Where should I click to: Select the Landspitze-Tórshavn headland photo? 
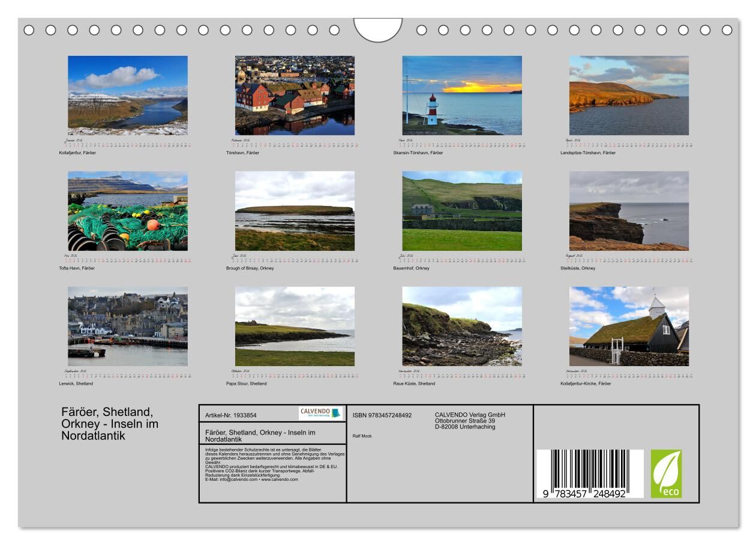coord(629,95)
